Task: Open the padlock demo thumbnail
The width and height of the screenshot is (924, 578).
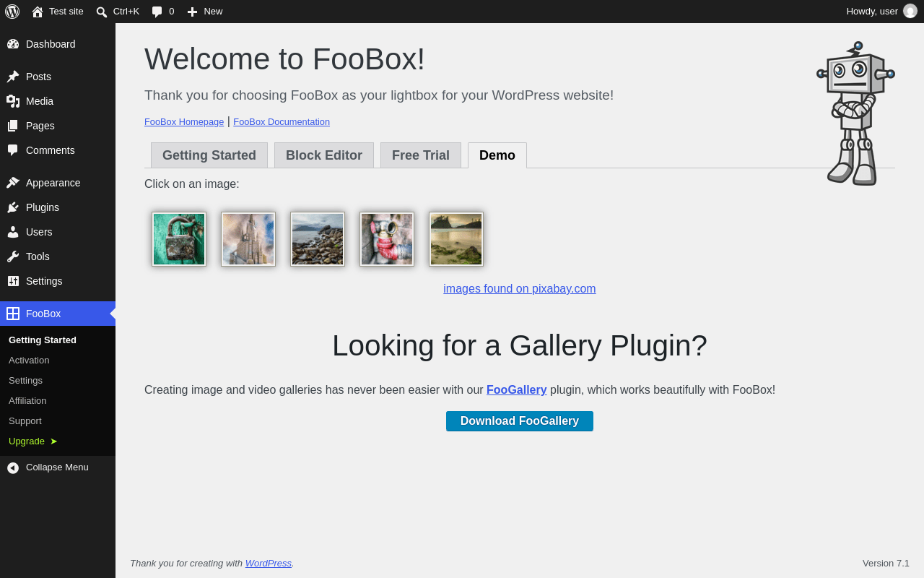Action: click(179, 239)
